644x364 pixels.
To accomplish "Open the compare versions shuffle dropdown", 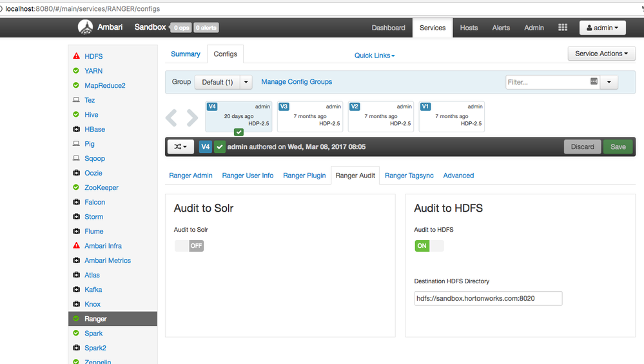I will (x=181, y=147).
